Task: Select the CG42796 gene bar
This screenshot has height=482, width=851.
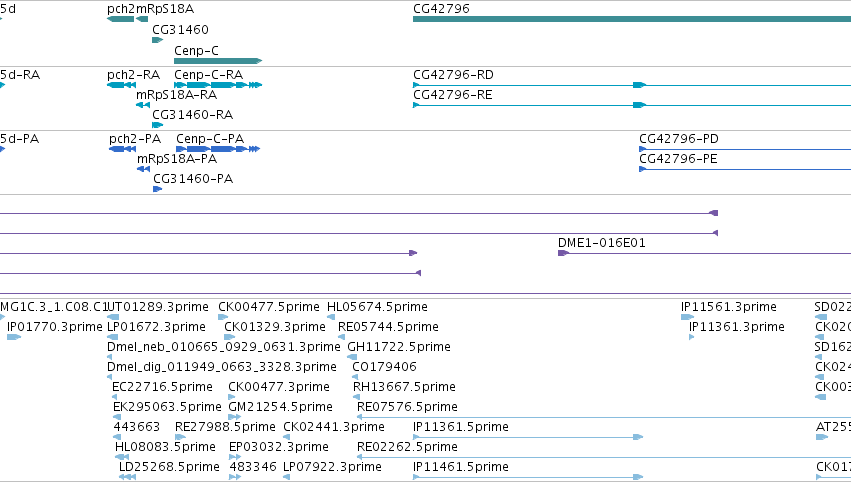Action: pos(632,19)
